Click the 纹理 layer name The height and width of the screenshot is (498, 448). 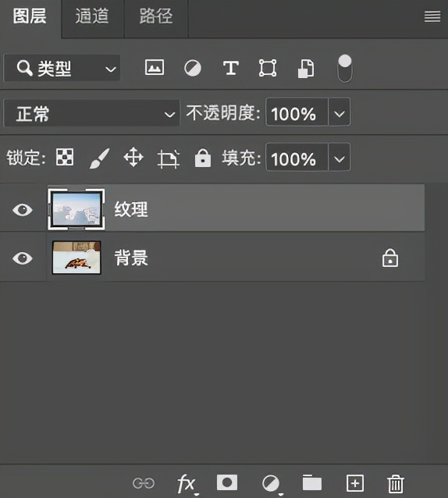click(131, 209)
